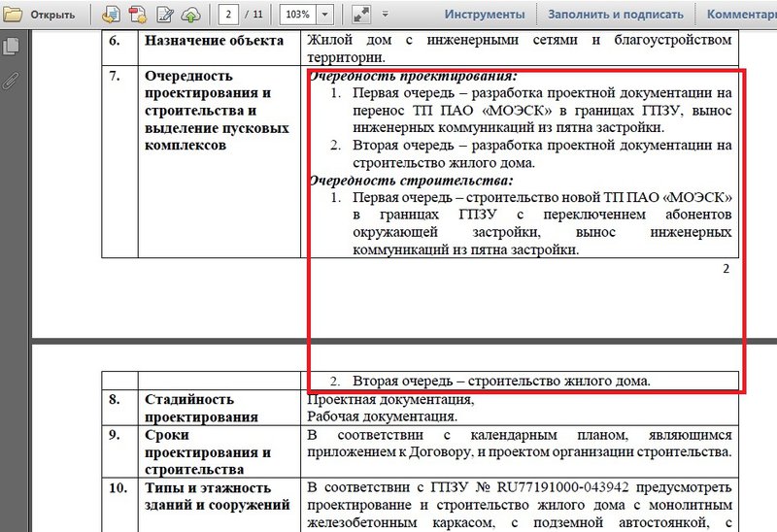Image resolution: width=777 pixels, height=532 pixels.
Task: Expand the toolbar customization small arrow
Action: point(385,15)
